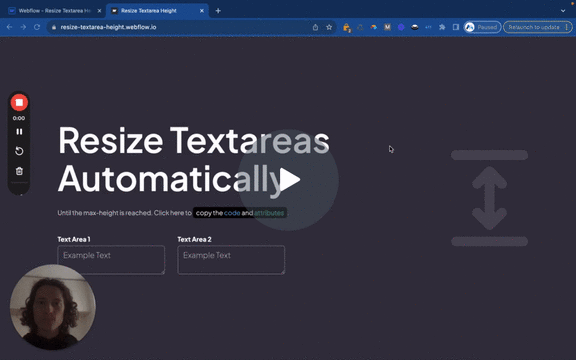Open the colorful orange-blue extension icon
Image resolution: width=576 pixels, height=360 pixels.
click(x=374, y=27)
